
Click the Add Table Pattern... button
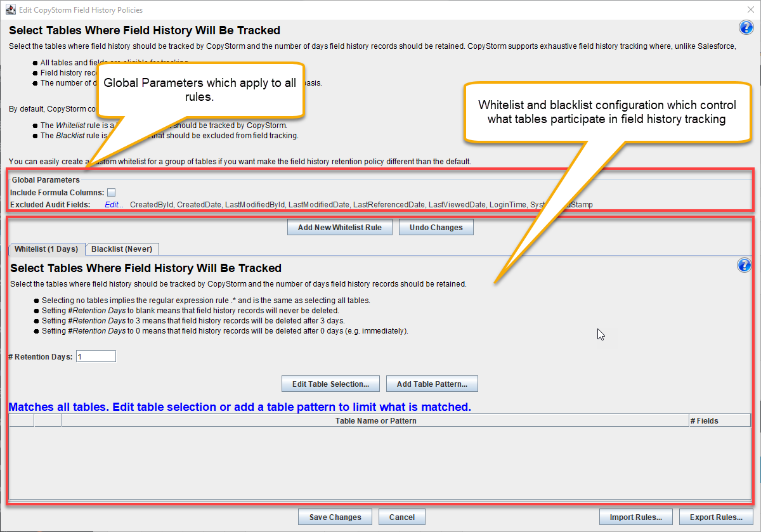point(432,384)
